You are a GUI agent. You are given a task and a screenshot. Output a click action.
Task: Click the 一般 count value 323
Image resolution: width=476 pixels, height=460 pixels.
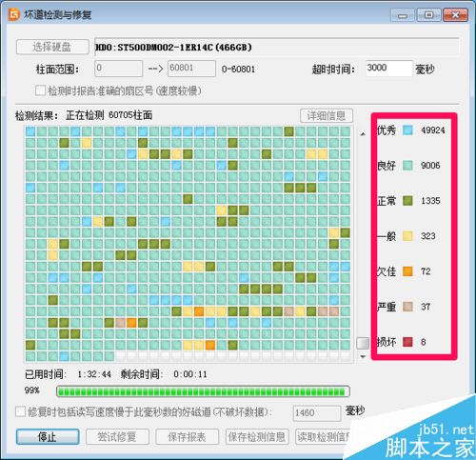click(x=428, y=236)
